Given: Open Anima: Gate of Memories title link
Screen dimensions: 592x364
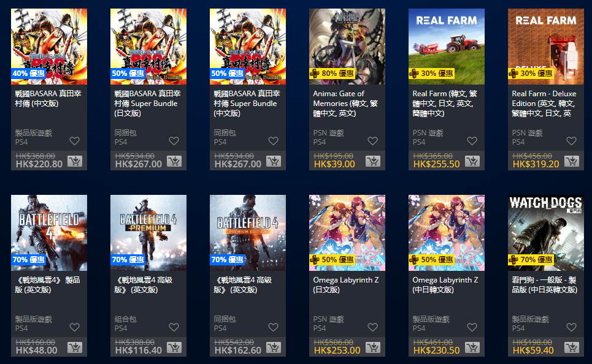Looking at the screenshot, I should point(345,104).
